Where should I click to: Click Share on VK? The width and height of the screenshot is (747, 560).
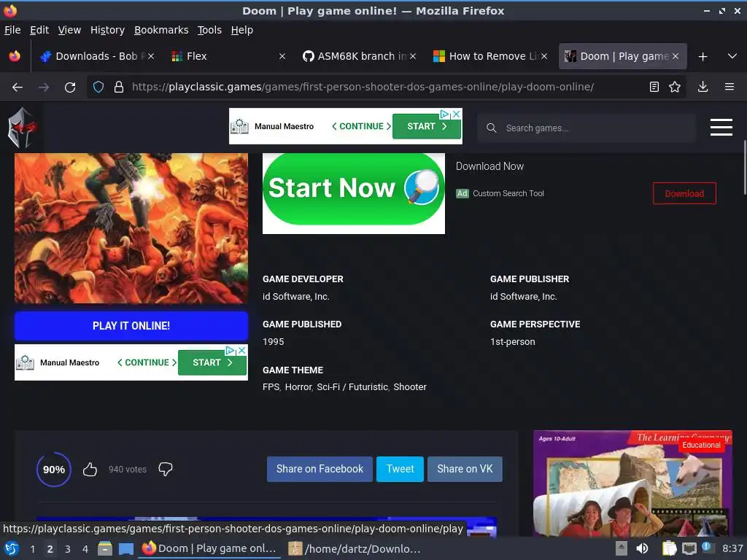click(x=465, y=469)
